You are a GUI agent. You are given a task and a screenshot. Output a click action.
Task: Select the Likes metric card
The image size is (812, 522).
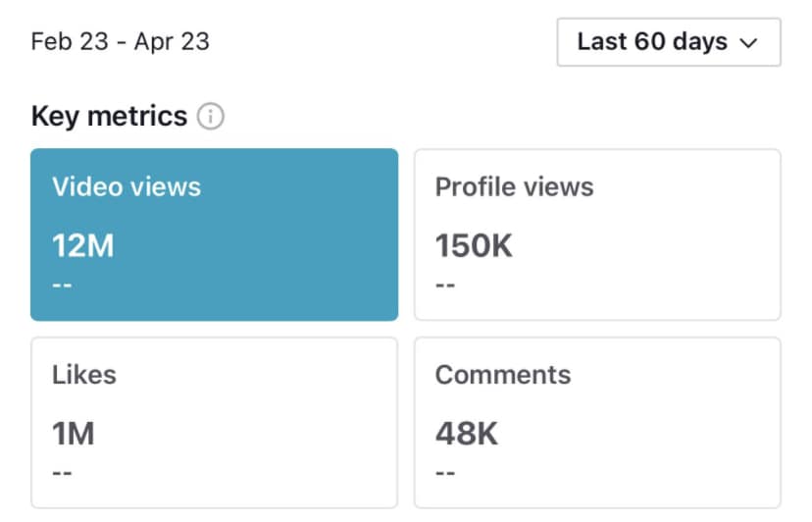click(214, 422)
